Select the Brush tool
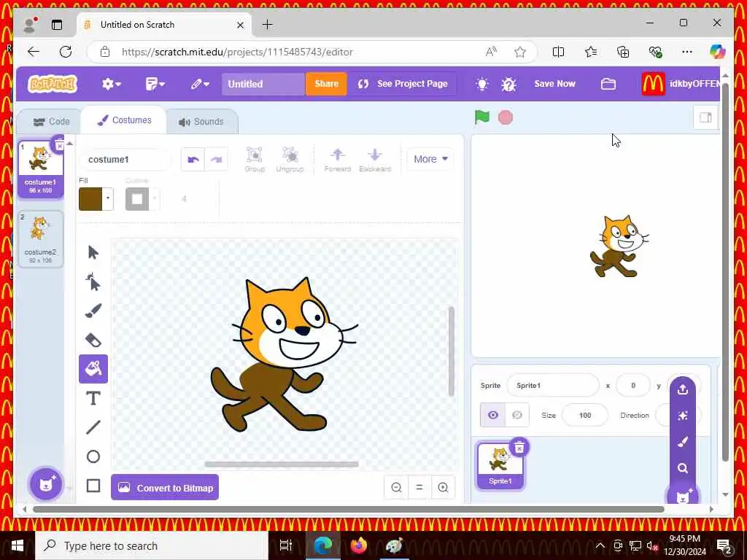This screenshot has width=747, height=560. (93, 311)
